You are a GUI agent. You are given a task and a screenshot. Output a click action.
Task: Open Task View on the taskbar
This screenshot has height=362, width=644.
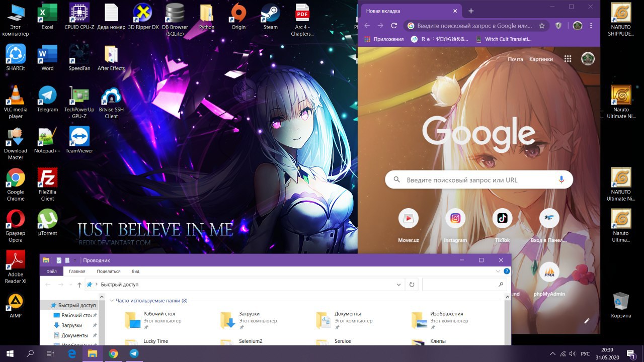point(50,353)
